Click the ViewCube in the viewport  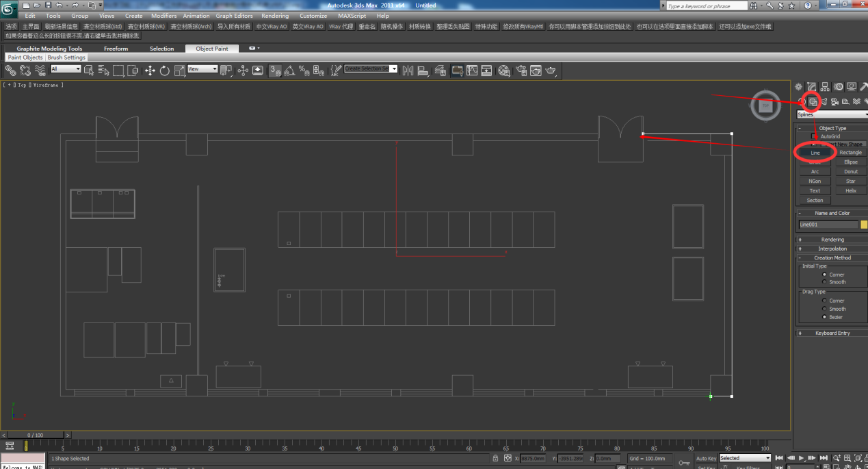click(765, 105)
